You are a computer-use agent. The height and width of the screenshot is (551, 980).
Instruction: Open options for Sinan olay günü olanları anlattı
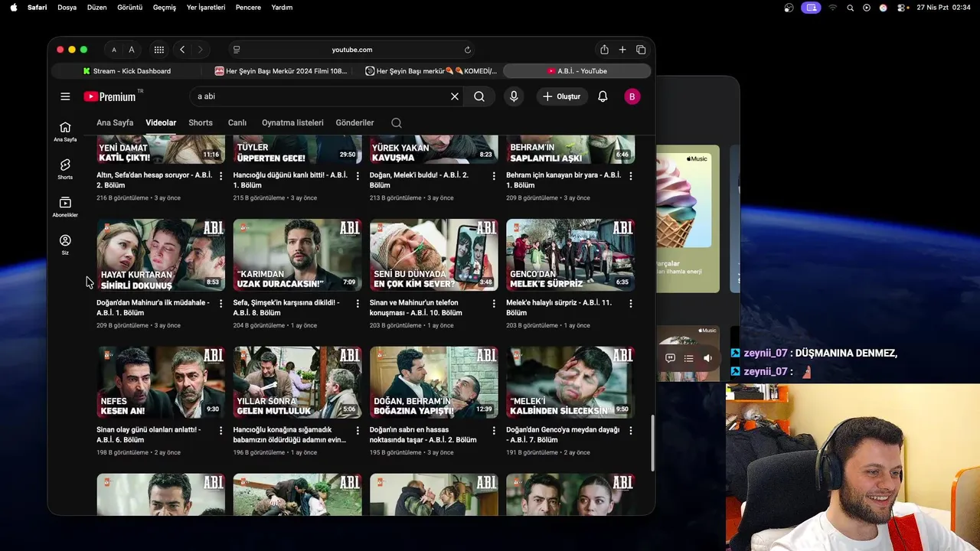click(221, 431)
